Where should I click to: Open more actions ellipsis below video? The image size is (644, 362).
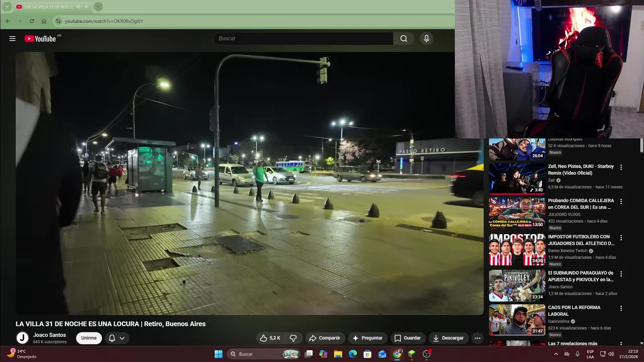477,338
